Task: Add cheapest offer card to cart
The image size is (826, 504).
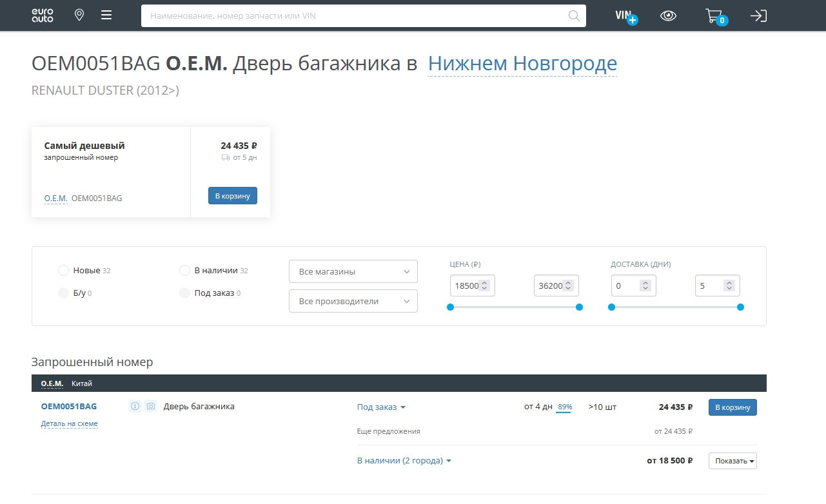Action: tap(233, 196)
